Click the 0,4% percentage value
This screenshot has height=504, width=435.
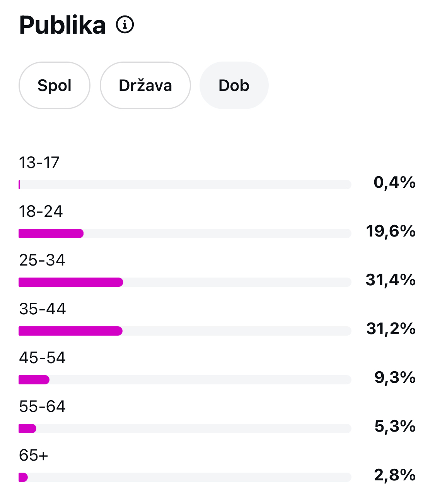[394, 182]
